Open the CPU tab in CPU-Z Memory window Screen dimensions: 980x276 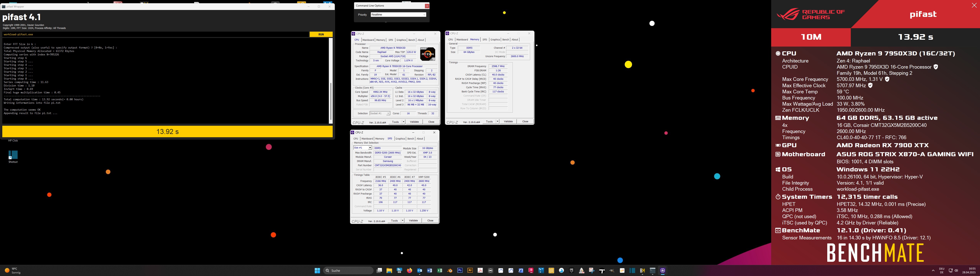click(451, 40)
